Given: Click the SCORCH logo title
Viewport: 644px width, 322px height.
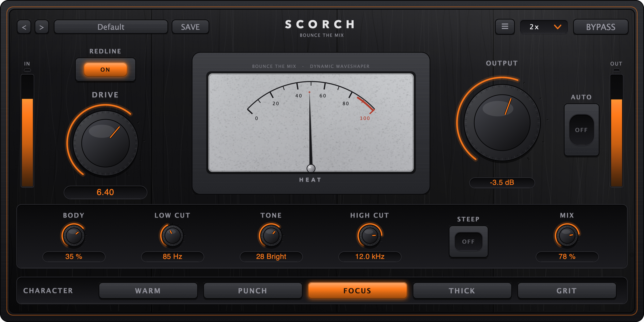Looking at the screenshot, I should pos(320,24).
